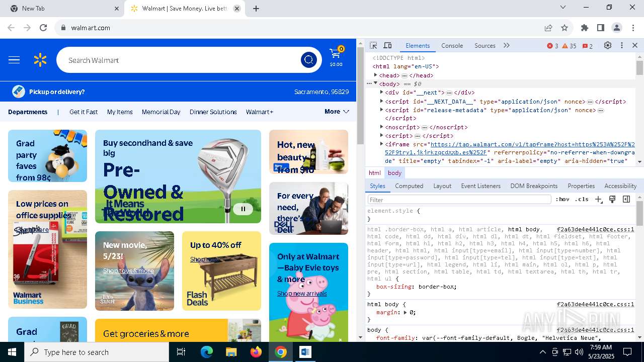The image size is (644, 362).
Task: Pause the carousel banner
Action: pos(243,209)
